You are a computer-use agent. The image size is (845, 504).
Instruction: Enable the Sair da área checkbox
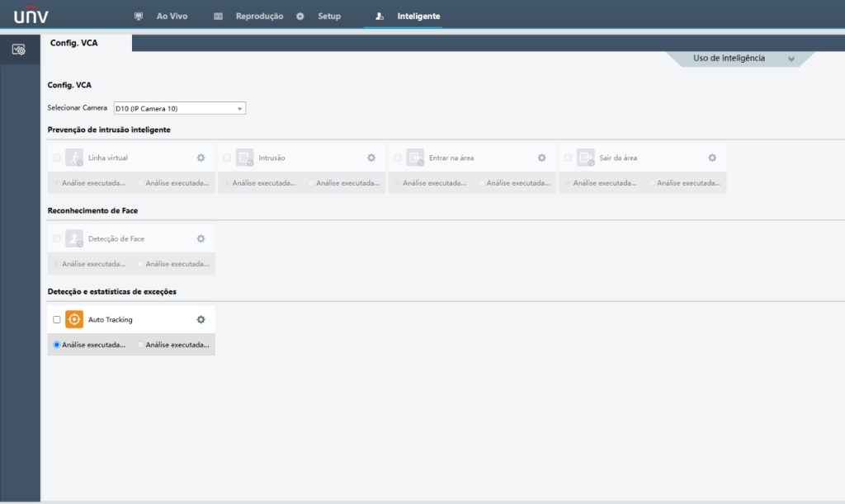[x=568, y=158]
